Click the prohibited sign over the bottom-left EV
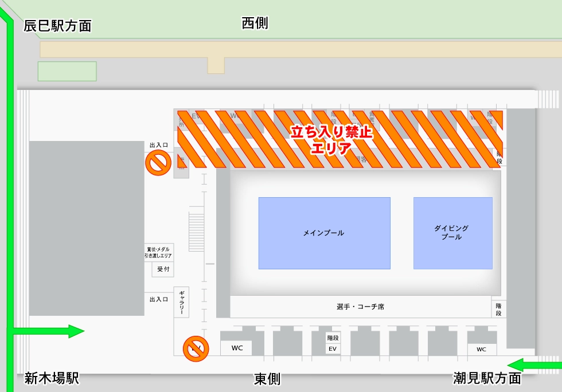Screen dimensions: 562x392 pyautogui.click(x=196, y=348)
